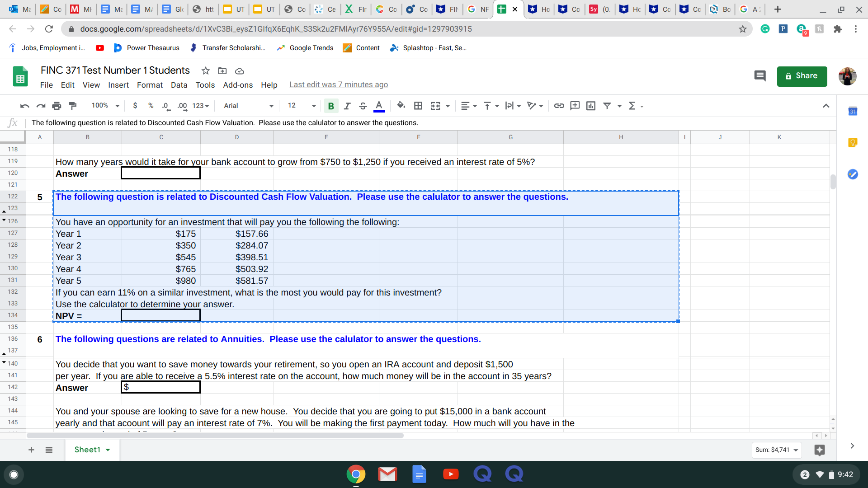Click the Insert link icon
This screenshot has height=488, width=868.
point(559,106)
